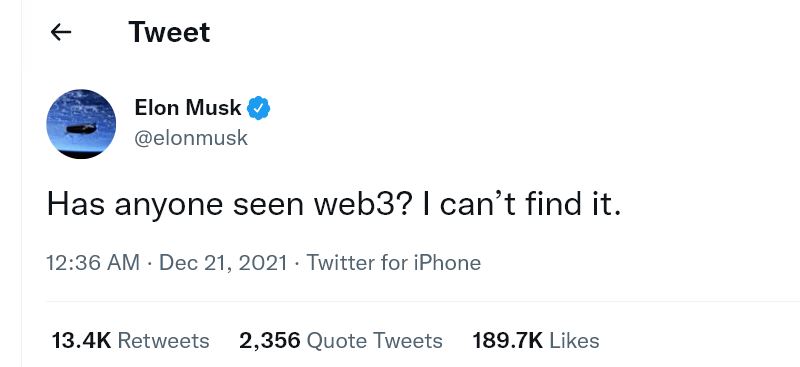
Task: Open the 12:36 AM timestamp
Action: point(93,263)
